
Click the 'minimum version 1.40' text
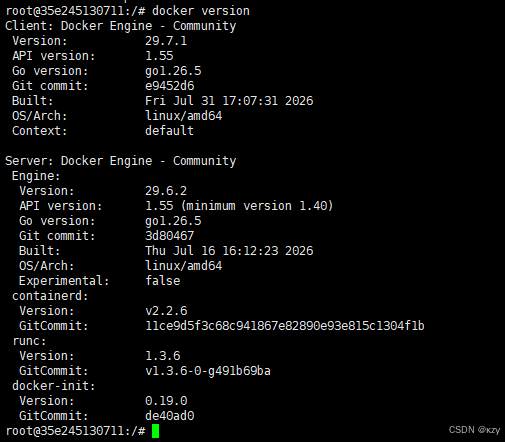click(257, 206)
